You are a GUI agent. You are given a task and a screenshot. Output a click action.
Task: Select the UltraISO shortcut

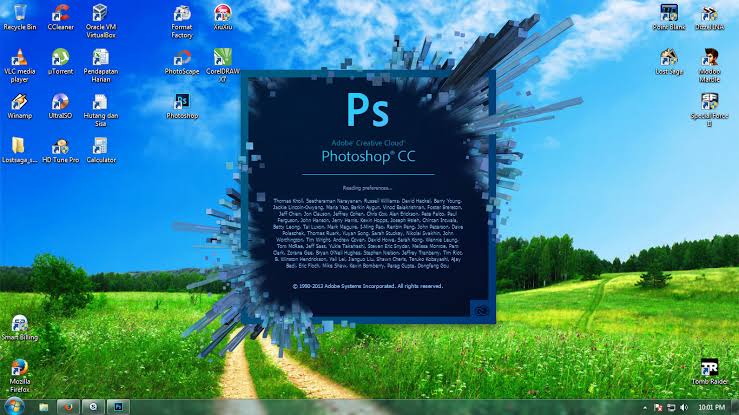pos(60,106)
